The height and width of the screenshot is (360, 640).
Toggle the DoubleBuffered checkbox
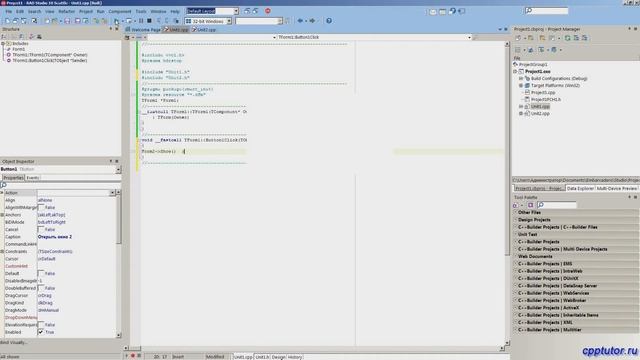41,288
